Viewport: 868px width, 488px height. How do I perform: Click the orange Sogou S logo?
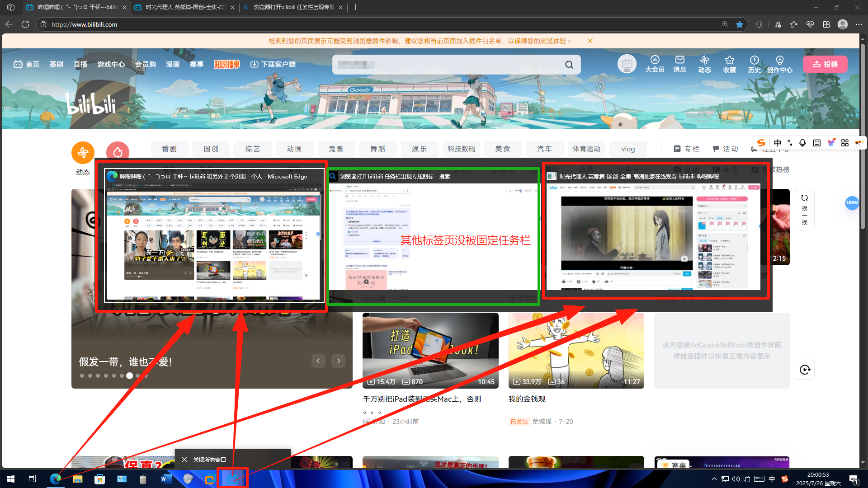coord(761,143)
